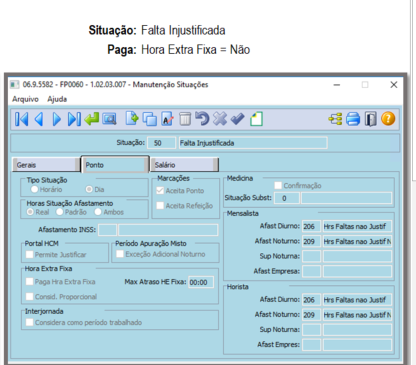Switch to the Salário tab

point(184,165)
